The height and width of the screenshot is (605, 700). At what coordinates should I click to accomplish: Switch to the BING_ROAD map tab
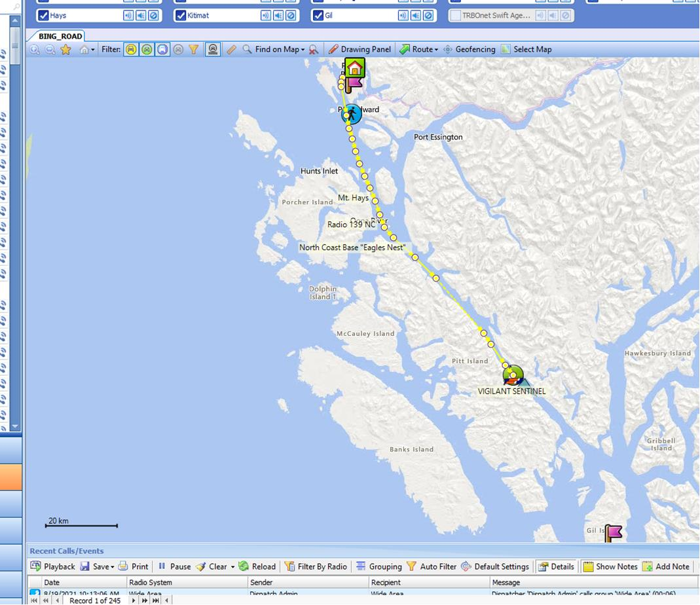[56, 36]
